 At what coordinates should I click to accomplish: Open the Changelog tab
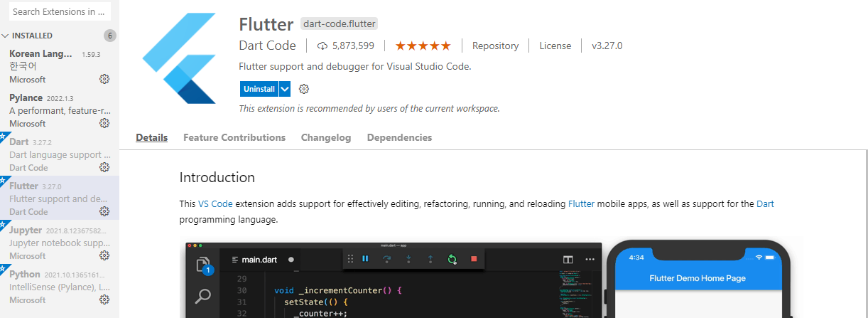[x=326, y=137]
